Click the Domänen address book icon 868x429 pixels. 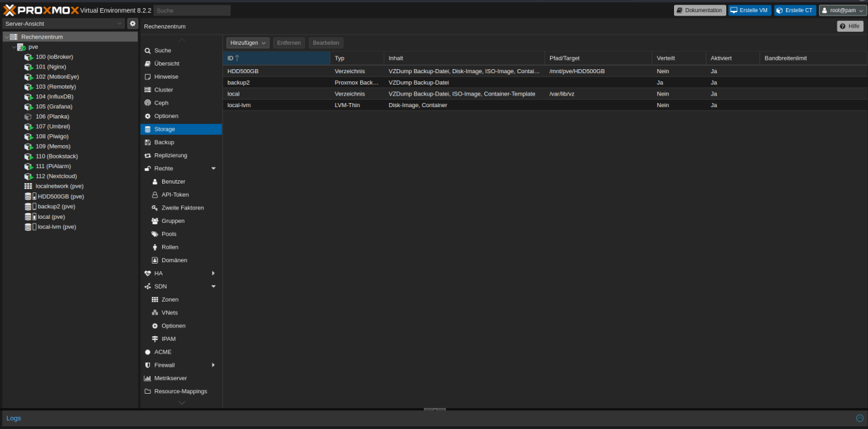(155, 260)
